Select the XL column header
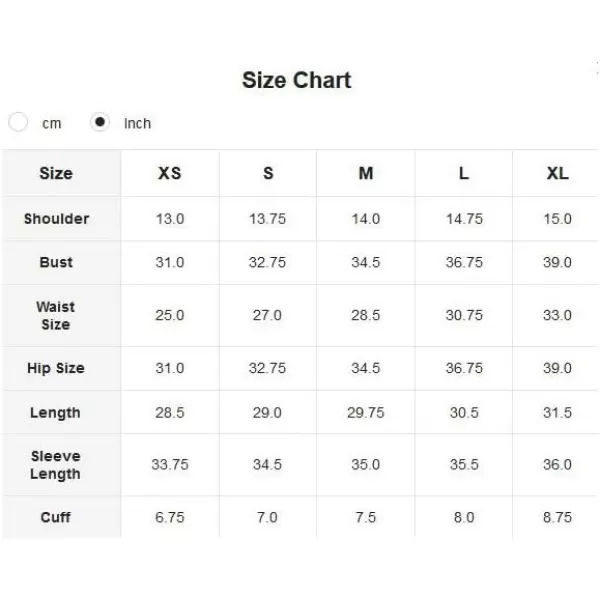This screenshot has width=600, height=600. click(558, 173)
